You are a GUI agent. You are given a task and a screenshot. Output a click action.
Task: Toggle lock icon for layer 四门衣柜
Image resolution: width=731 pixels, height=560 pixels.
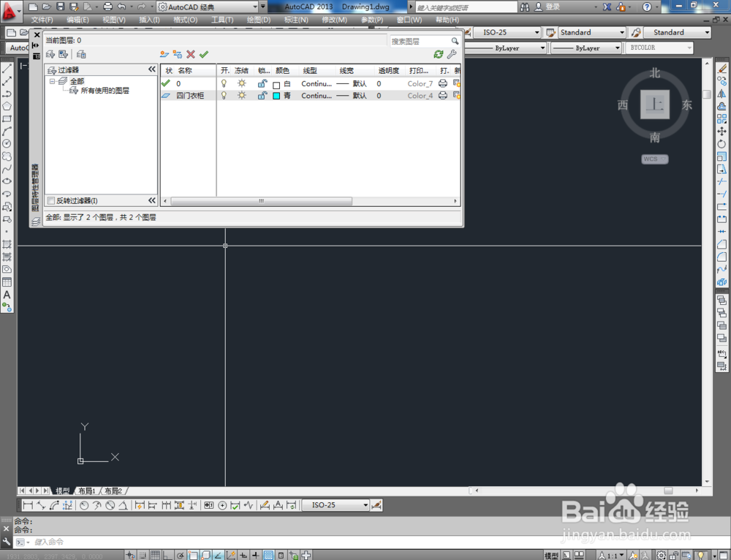coord(262,95)
